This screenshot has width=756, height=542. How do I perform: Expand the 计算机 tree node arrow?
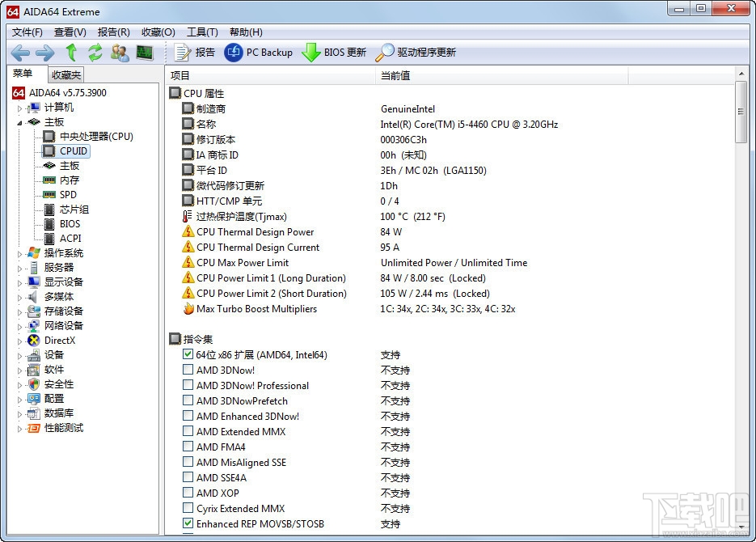(x=19, y=108)
